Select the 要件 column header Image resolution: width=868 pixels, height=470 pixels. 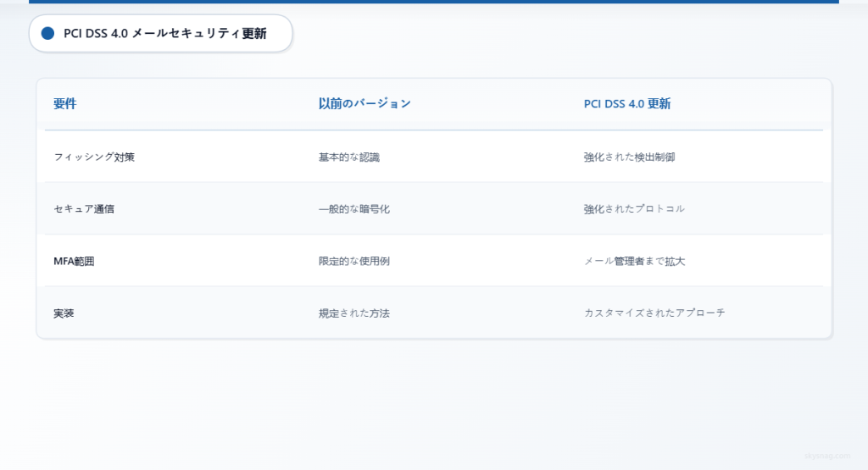click(64, 103)
